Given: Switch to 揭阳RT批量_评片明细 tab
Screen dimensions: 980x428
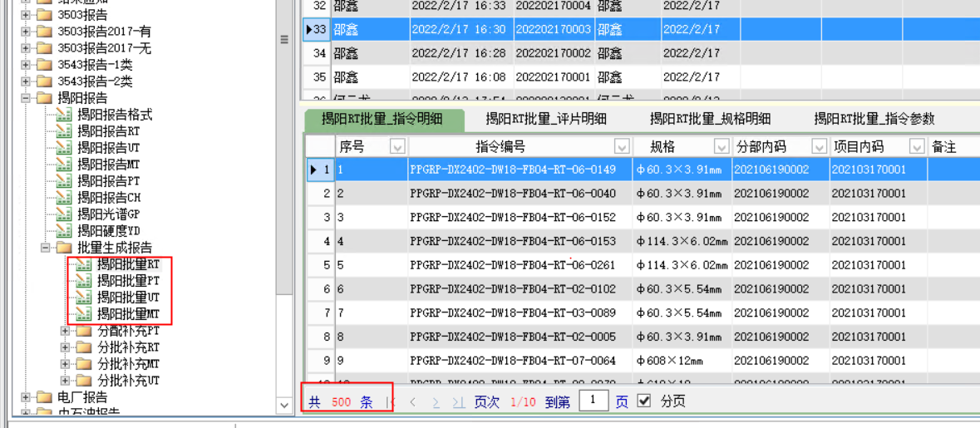Looking at the screenshot, I should 545,119.
